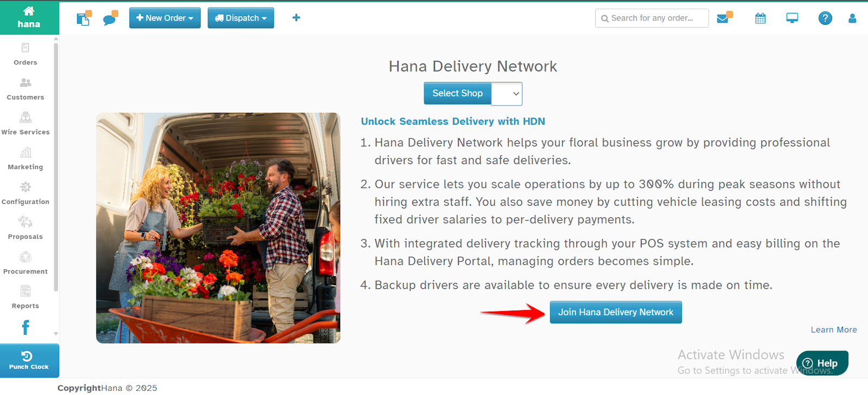Follow the Learn More link
Viewport: 868px width, 395px height.
(x=834, y=329)
